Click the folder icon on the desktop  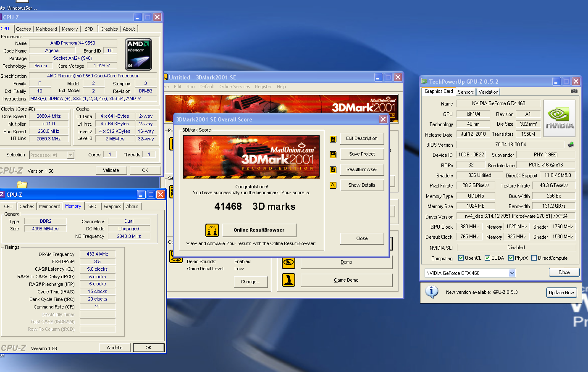[22, 184]
